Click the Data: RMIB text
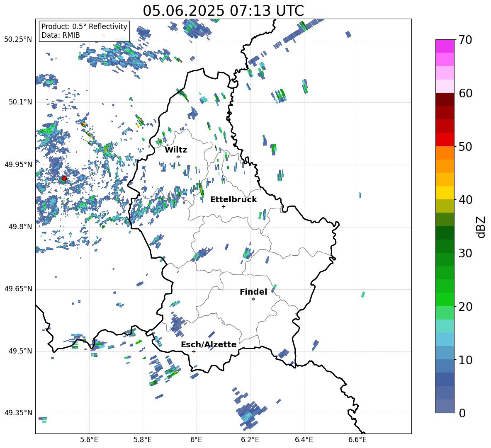This screenshot has width=491, height=448. pyautogui.click(x=61, y=35)
